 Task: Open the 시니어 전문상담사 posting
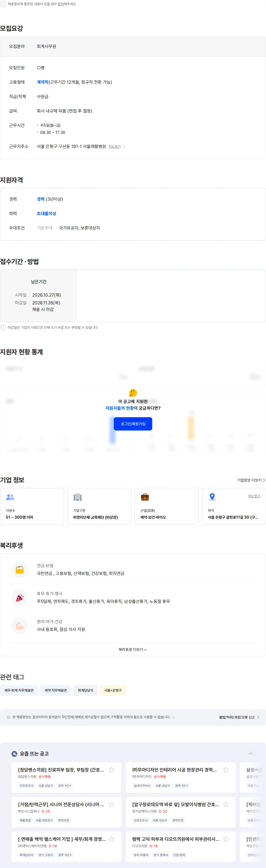click(61, 805)
